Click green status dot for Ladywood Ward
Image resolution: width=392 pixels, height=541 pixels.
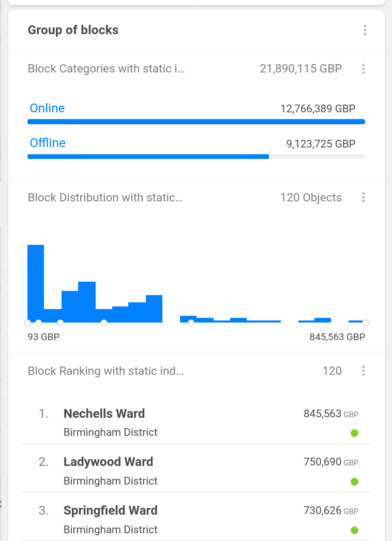click(354, 482)
